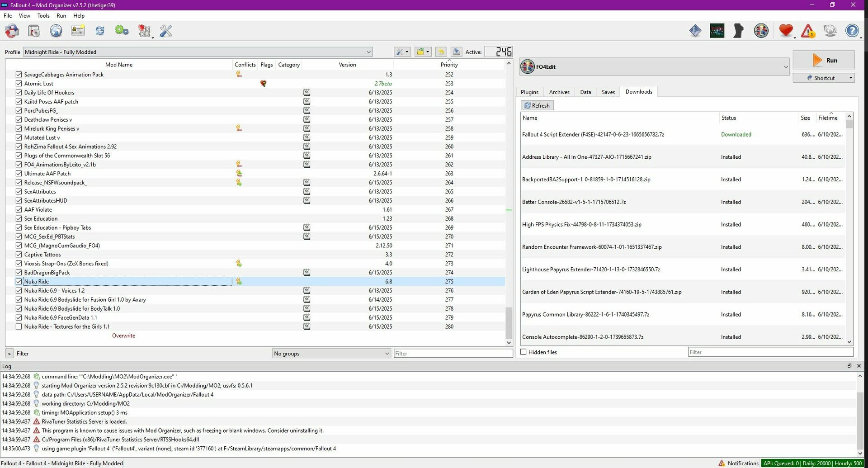Switch to the Archives tab

click(x=559, y=92)
